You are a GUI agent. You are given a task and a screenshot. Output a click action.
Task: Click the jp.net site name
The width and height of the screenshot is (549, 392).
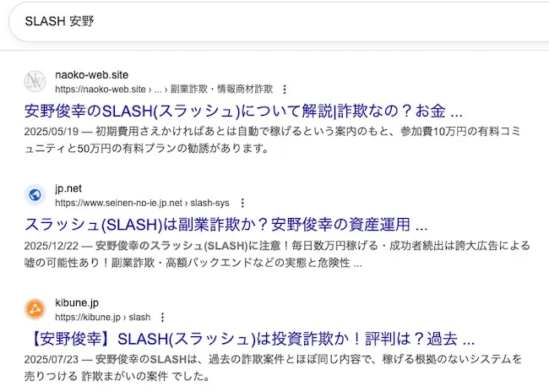[x=68, y=188]
